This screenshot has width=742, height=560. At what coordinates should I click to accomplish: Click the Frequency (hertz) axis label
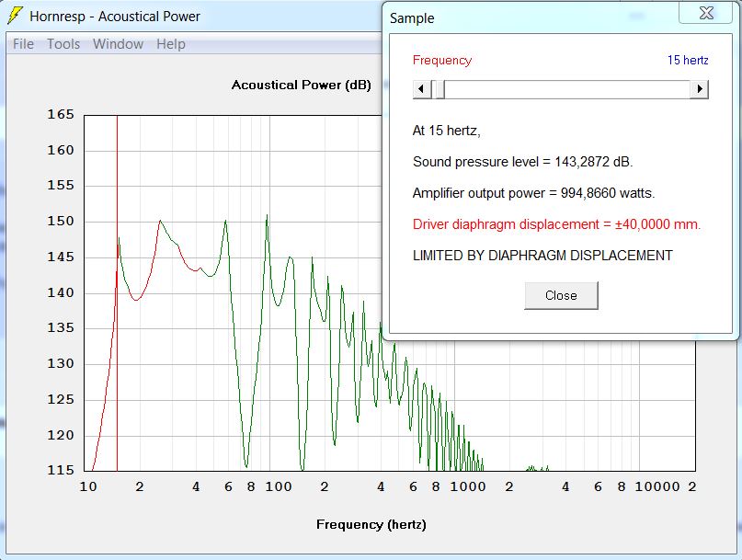(x=371, y=524)
